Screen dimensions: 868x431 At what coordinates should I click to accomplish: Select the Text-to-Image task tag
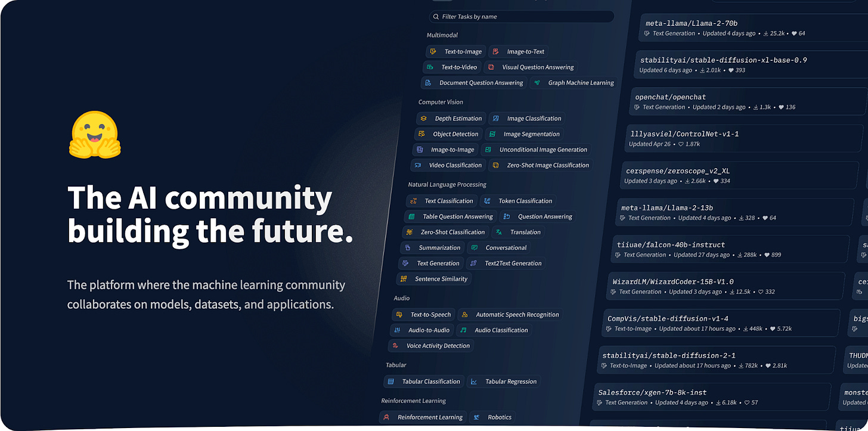coord(456,52)
